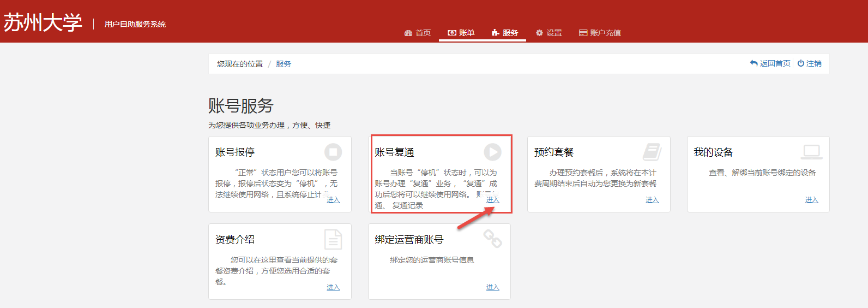Click the book icon on 预约套餐 card
The height and width of the screenshot is (308, 868).
pyautogui.click(x=652, y=152)
